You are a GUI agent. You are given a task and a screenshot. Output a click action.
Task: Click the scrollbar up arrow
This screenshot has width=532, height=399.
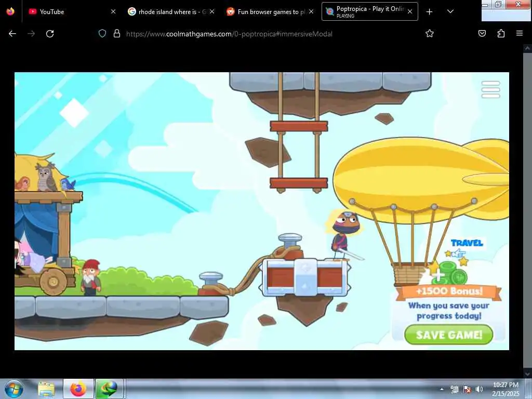[527, 48]
